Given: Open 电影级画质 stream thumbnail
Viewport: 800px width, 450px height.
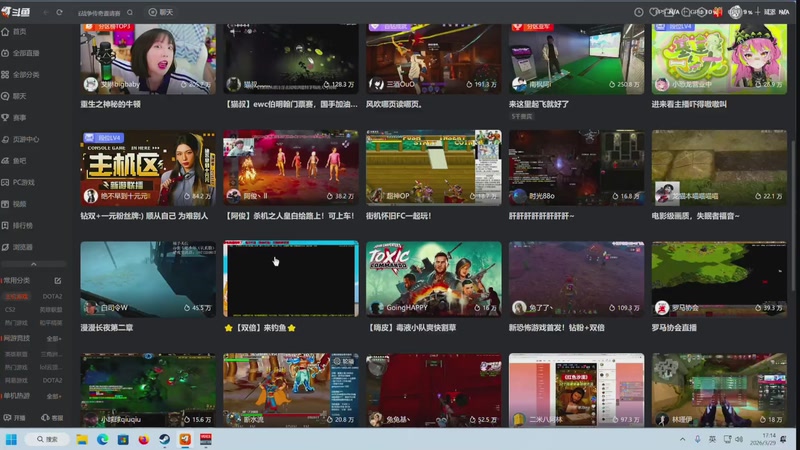Looking at the screenshot, I should 719,168.
